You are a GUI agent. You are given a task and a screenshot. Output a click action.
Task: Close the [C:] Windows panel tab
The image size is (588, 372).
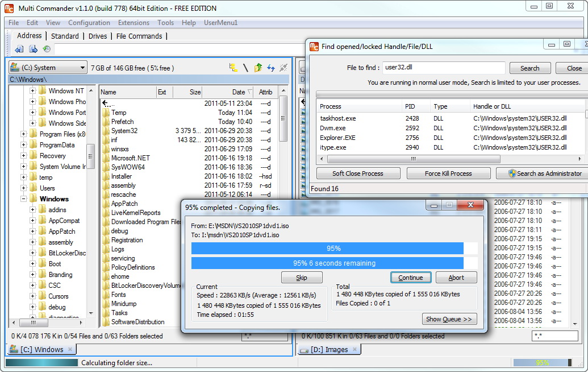pos(70,349)
